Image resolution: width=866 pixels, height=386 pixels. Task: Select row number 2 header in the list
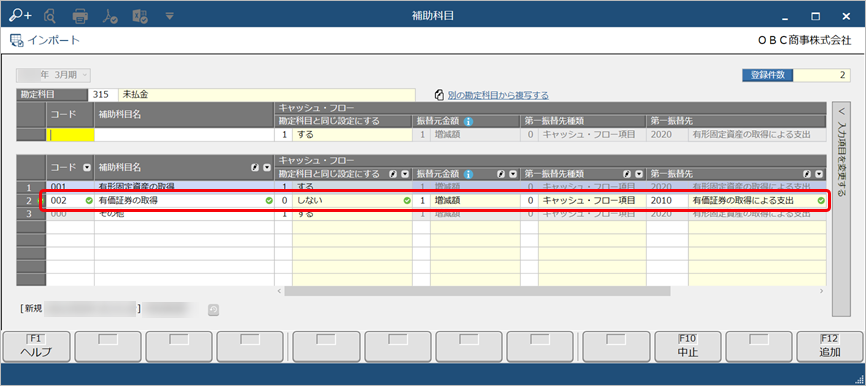[x=31, y=201]
